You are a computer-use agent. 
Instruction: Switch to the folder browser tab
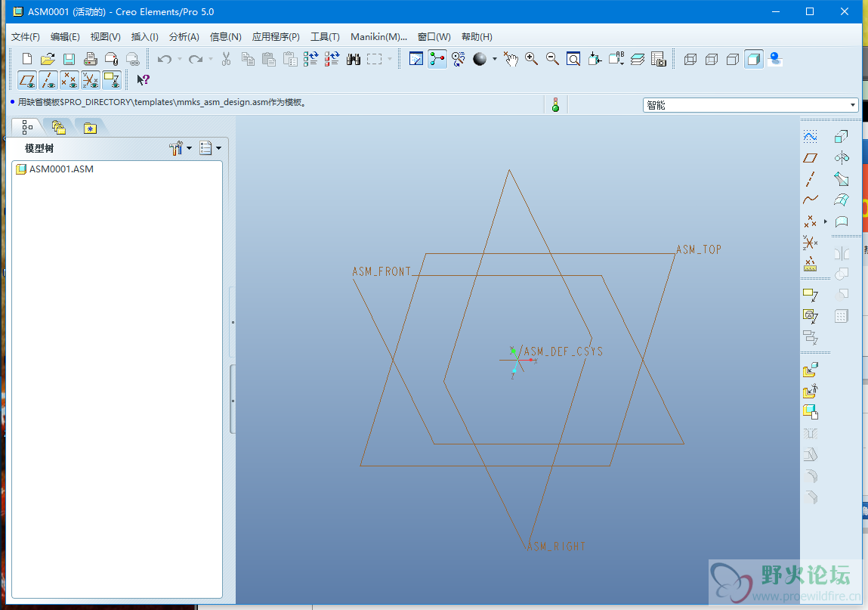coord(59,128)
